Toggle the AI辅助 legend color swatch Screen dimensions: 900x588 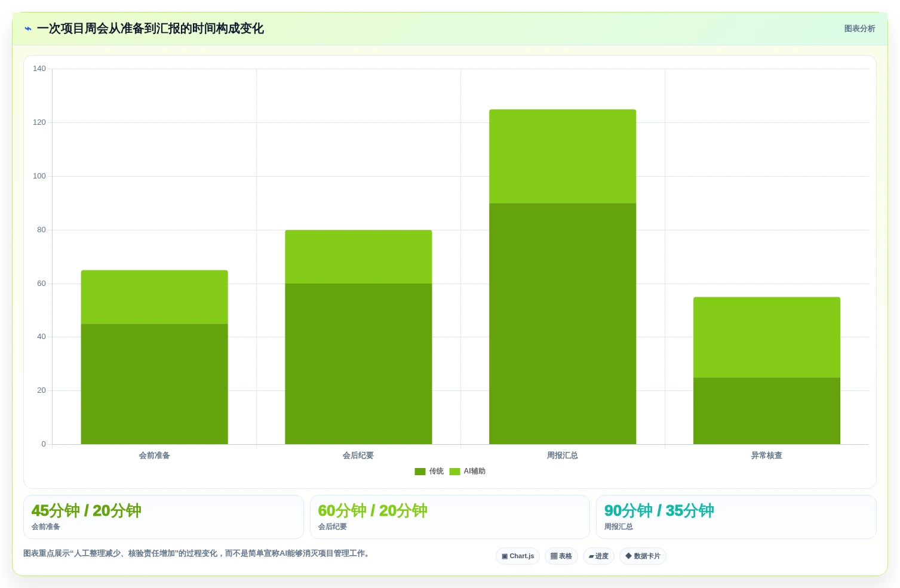point(454,472)
